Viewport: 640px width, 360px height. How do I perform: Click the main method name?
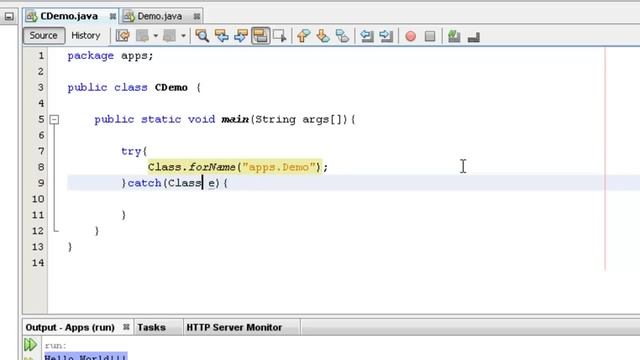coord(235,119)
